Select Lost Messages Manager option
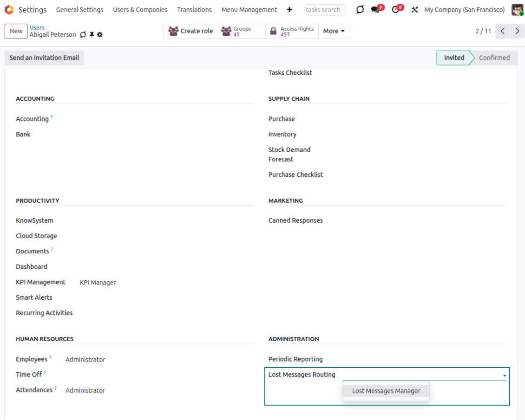Screen dimensions: 525x420 click(386, 391)
